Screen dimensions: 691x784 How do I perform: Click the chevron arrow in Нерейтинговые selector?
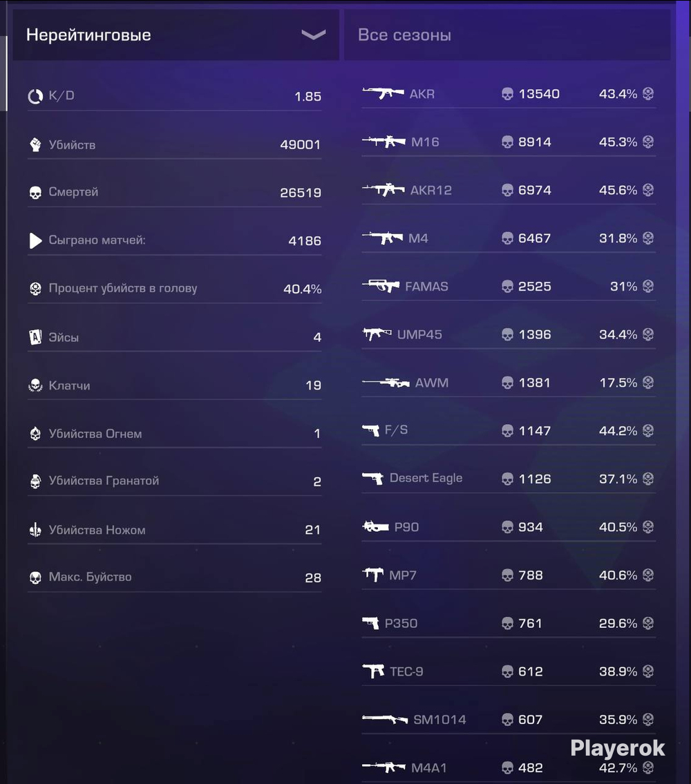point(314,35)
